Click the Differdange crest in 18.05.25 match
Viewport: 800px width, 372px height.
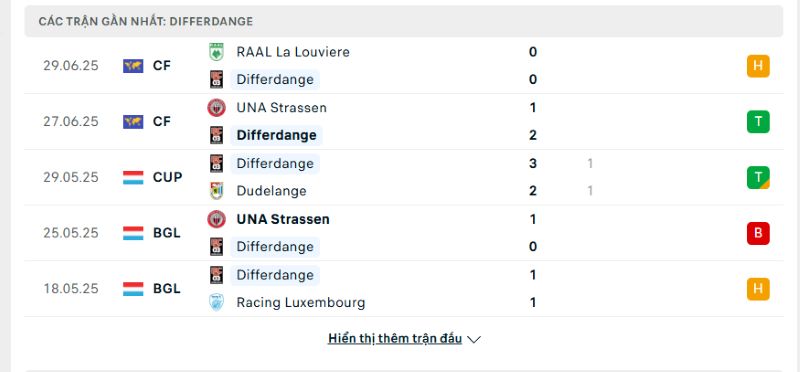(x=216, y=275)
